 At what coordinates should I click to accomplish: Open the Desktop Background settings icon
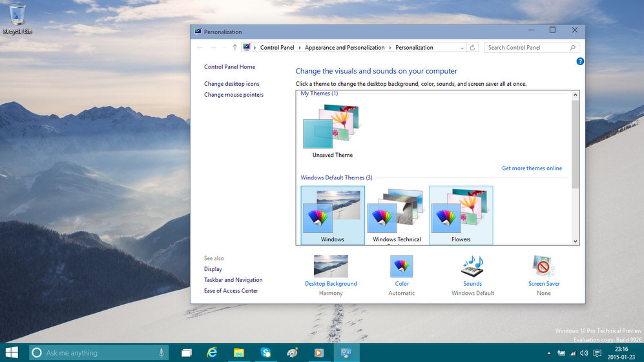tap(331, 266)
